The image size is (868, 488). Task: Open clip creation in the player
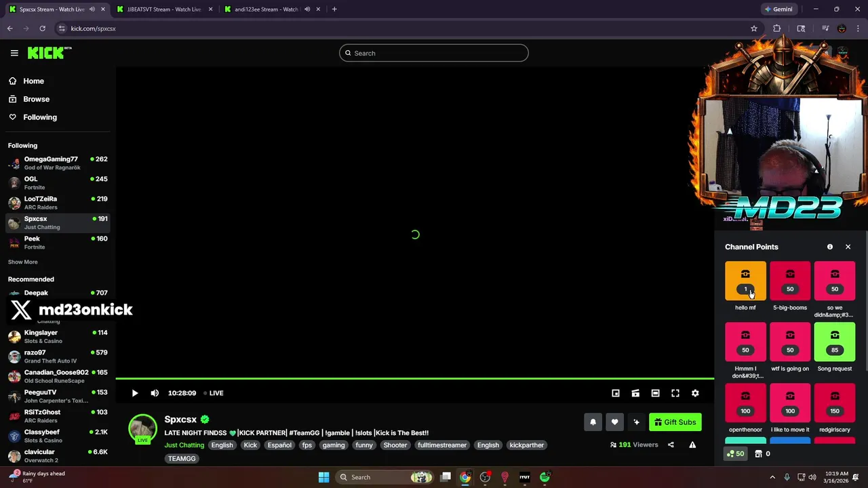pyautogui.click(x=635, y=393)
